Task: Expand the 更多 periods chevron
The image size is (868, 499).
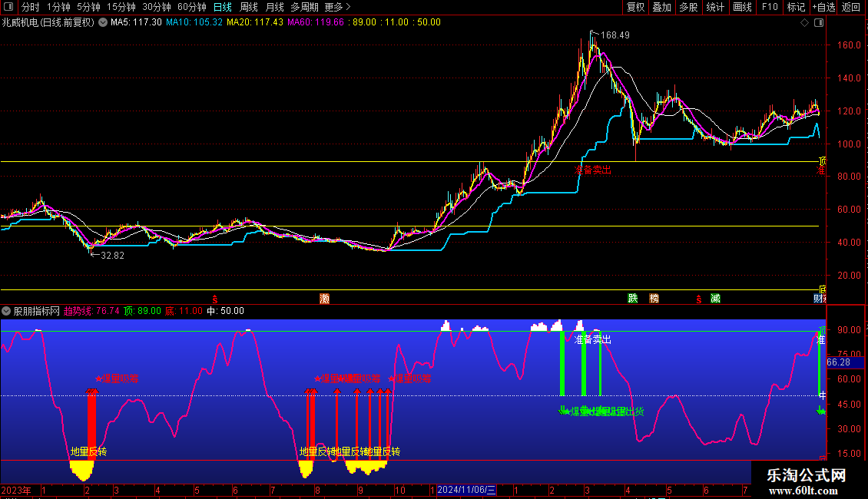Action: [348, 7]
